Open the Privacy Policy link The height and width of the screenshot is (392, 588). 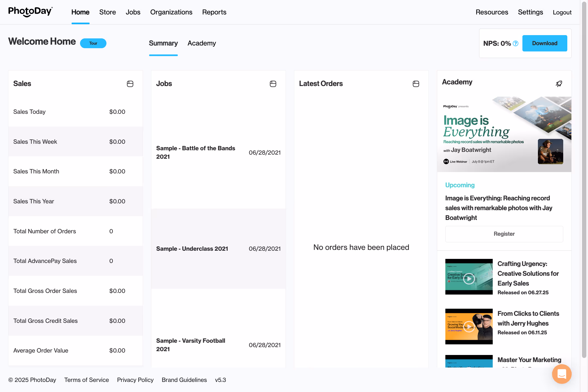[x=135, y=380]
